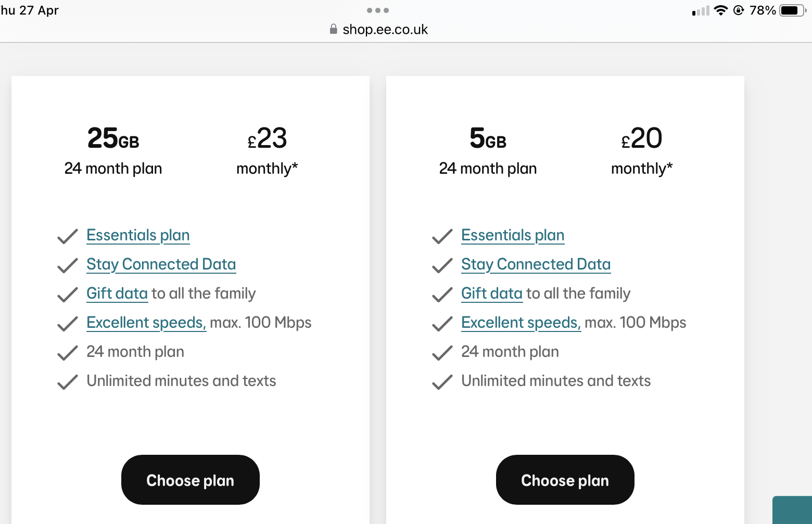Tap the three-dot multitasking menu at top
The height and width of the screenshot is (524, 812).
(x=378, y=10)
